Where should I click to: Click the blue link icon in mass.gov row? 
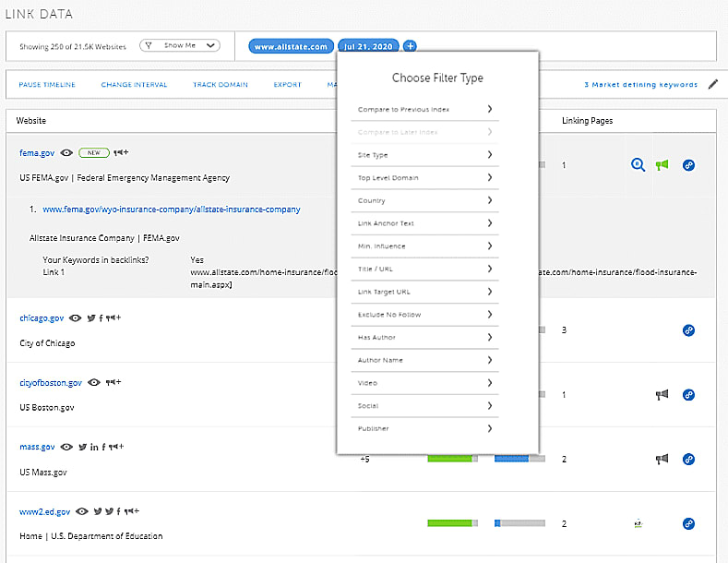click(x=688, y=460)
